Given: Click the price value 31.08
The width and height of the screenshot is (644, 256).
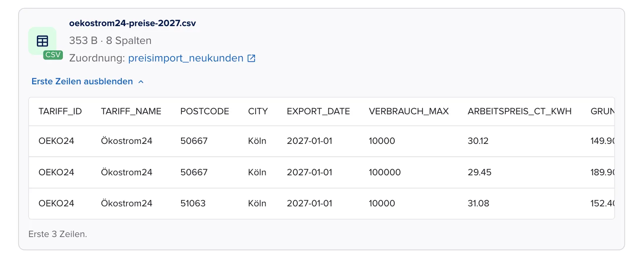Looking at the screenshot, I should pyautogui.click(x=478, y=203).
